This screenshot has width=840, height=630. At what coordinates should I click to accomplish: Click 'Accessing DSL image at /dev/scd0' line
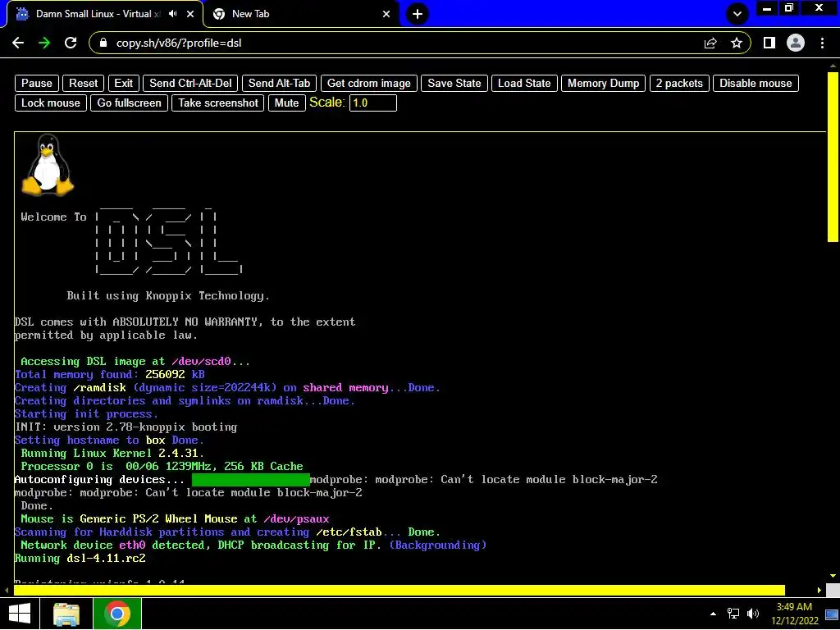135,362
